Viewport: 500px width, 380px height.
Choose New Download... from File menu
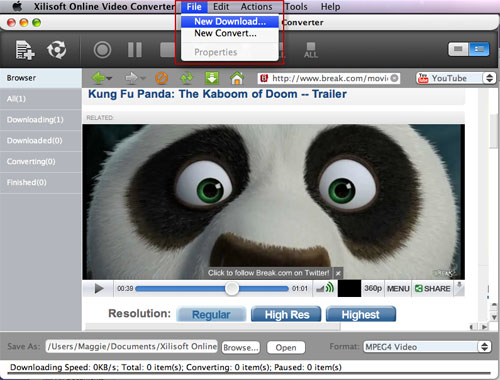(x=230, y=22)
